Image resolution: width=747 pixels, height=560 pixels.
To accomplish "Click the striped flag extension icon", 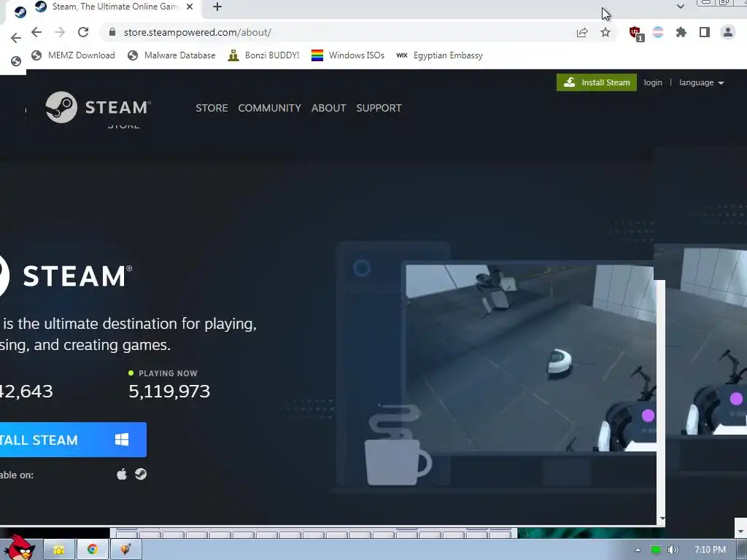I will coord(658,32).
